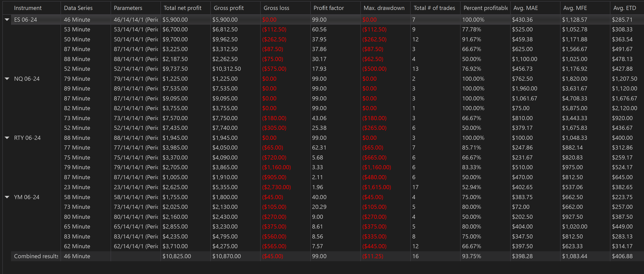Collapse the RTY 06-24 instrument group
The width and height of the screenshot is (644, 274).
7,138
